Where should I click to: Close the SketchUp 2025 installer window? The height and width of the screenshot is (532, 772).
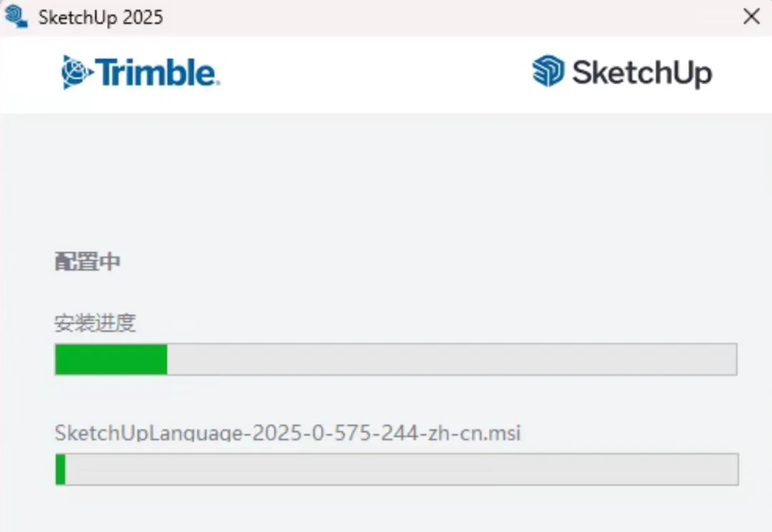point(751,16)
